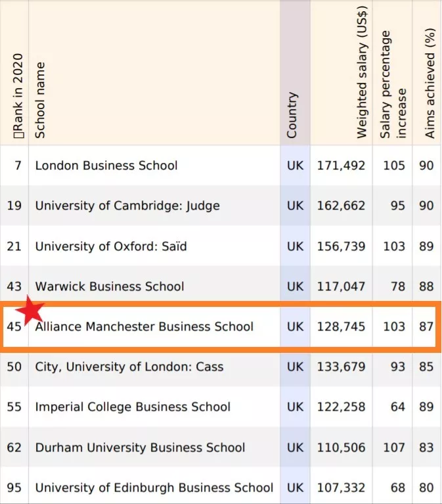Viewport: 442px width, 504px height.
Task: Select London Business School row name
Action: tap(106, 166)
